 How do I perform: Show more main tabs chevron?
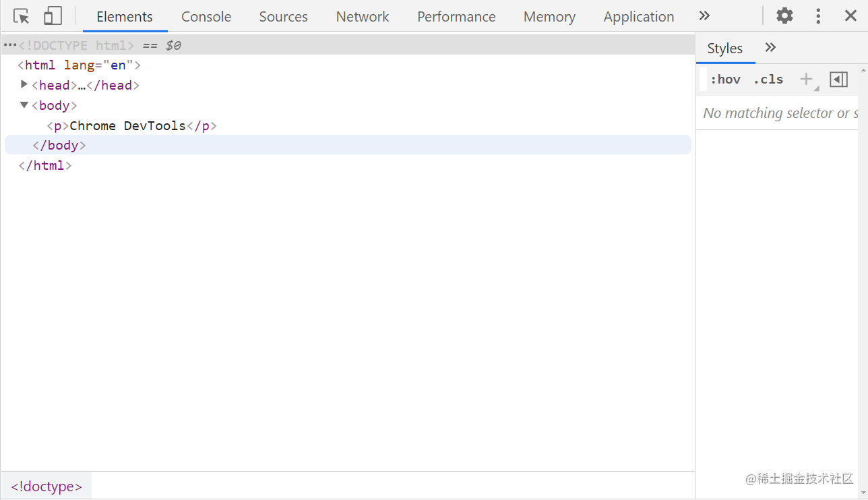tap(704, 16)
